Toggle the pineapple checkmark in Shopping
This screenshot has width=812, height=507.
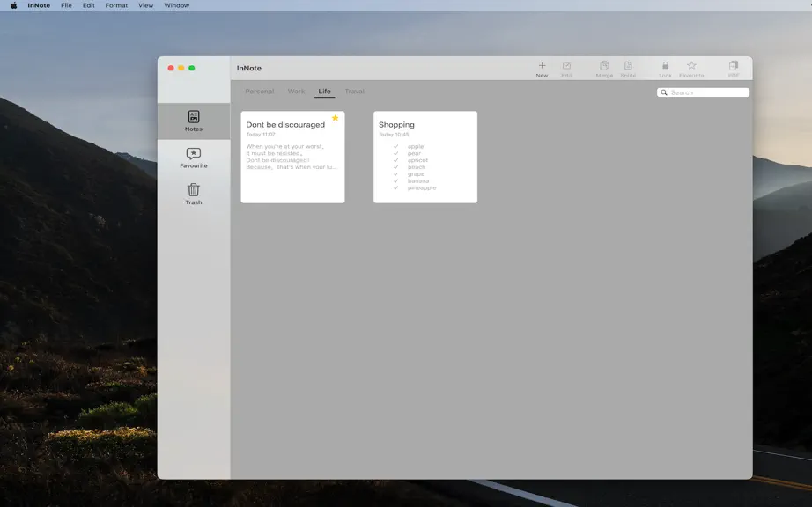coord(396,187)
